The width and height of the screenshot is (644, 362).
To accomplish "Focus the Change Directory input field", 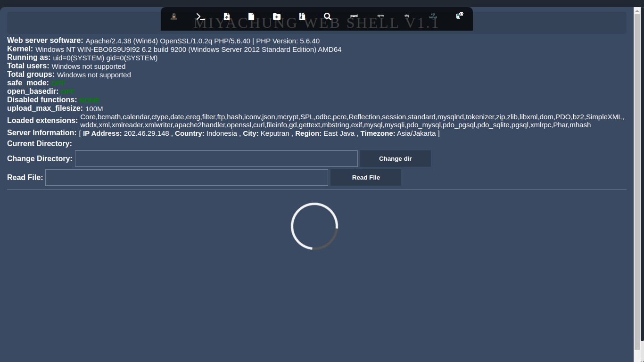I will click(216, 159).
